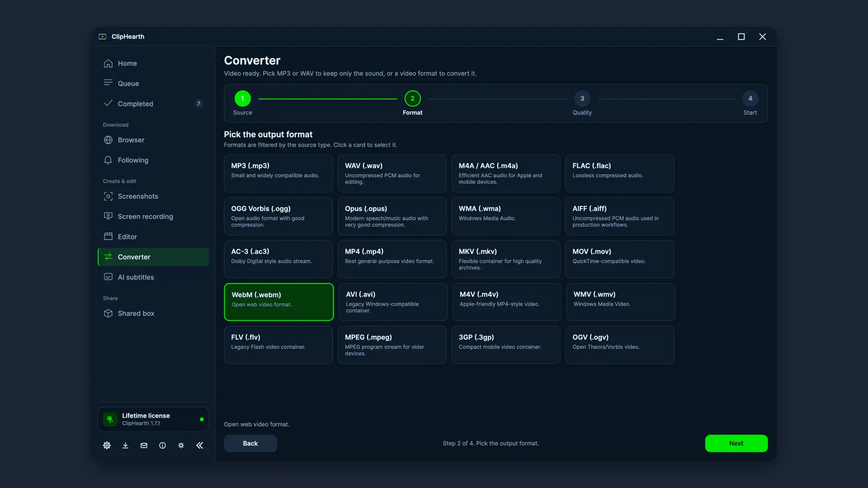Open settings gear icon in bottom bar
This screenshot has height=488, width=868.
point(107,445)
